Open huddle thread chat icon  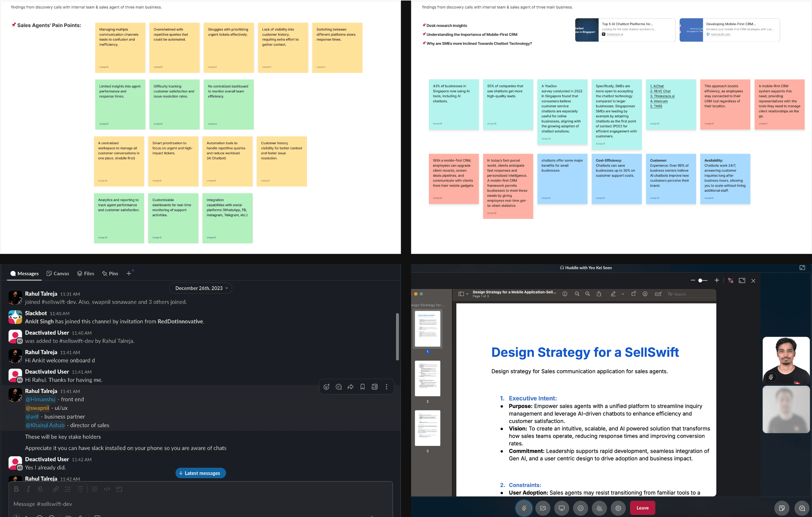[x=802, y=508]
